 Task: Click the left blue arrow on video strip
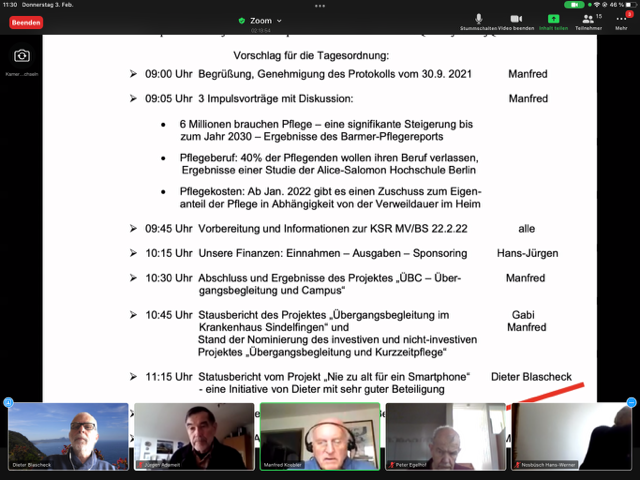click(8, 403)
